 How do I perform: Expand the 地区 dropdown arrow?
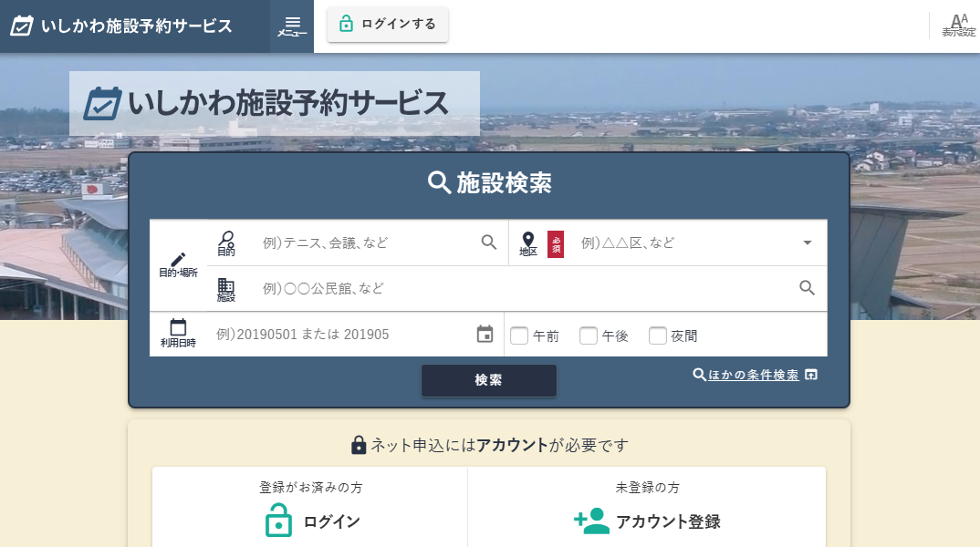[x=807, y=243]
